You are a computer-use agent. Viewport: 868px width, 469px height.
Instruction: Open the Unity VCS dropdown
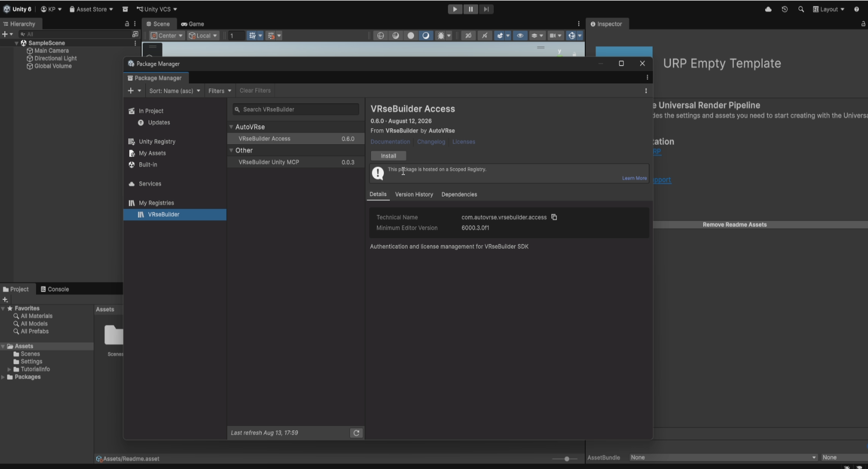tap(157, 9)
